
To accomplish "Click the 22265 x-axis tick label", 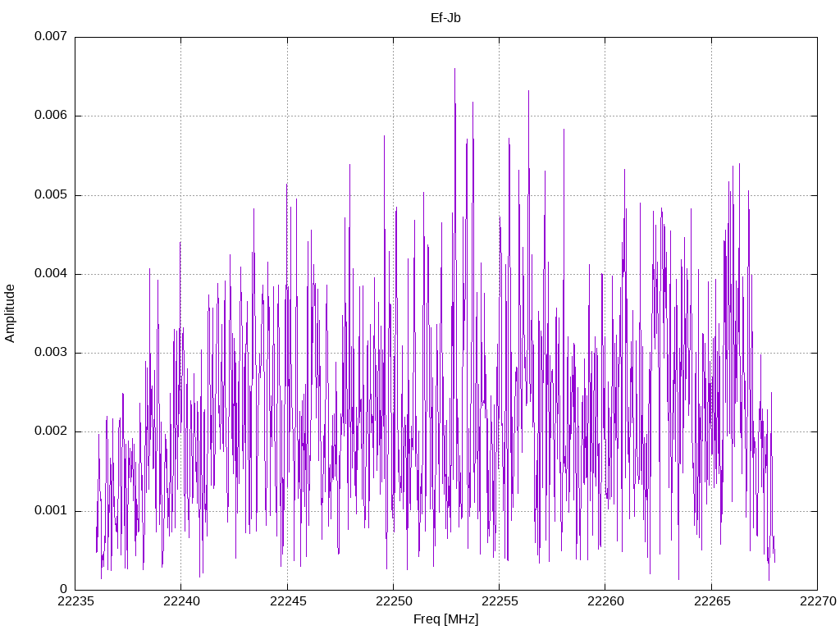I will 712,601.
